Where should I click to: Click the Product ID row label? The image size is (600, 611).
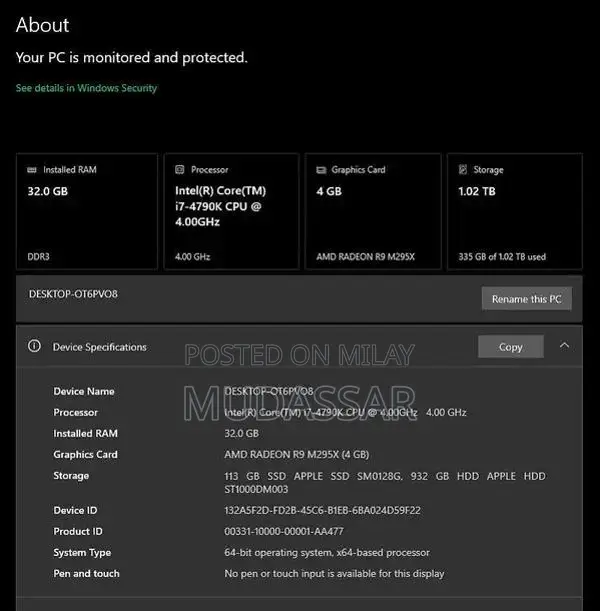click(78, 532)
